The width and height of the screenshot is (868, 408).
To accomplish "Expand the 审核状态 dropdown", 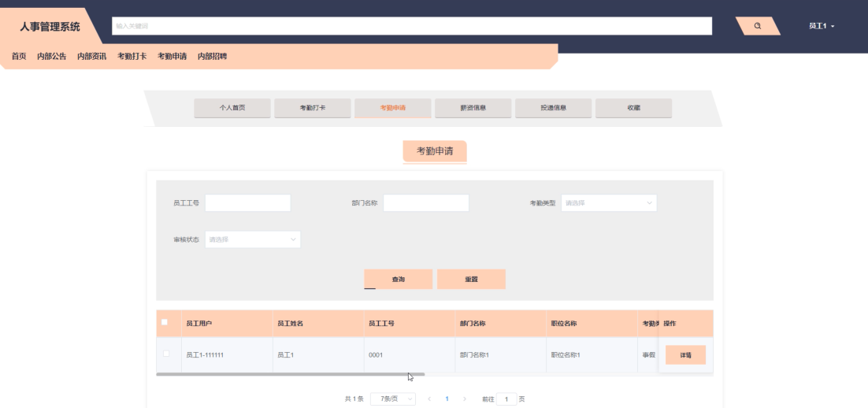I will (253, 239).
